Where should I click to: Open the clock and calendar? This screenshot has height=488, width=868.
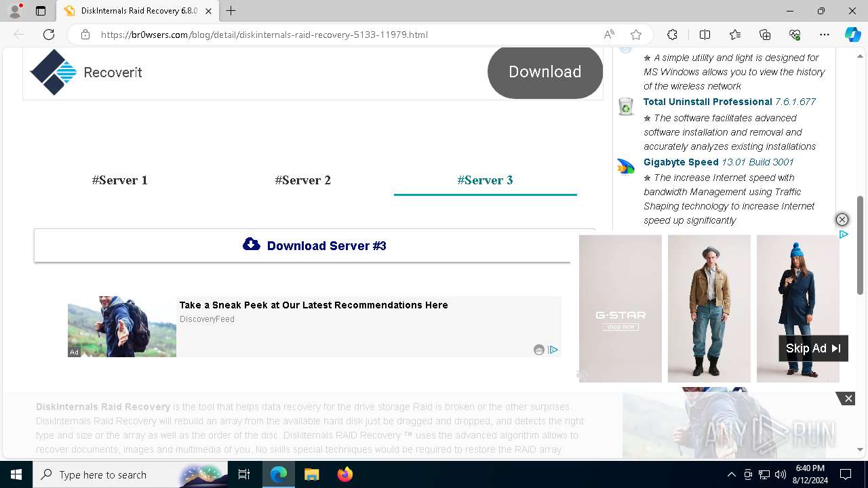pos(810,474)
